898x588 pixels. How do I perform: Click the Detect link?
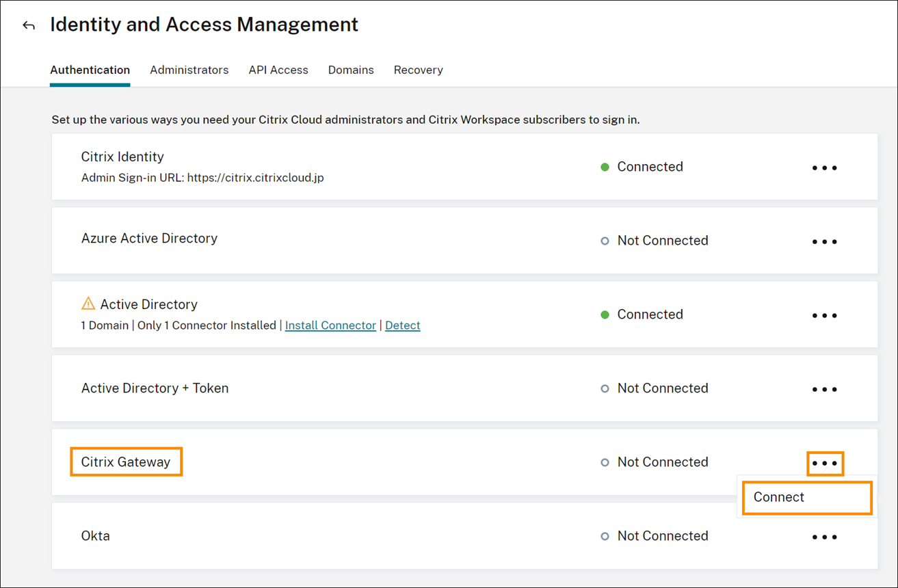(402, 325)
